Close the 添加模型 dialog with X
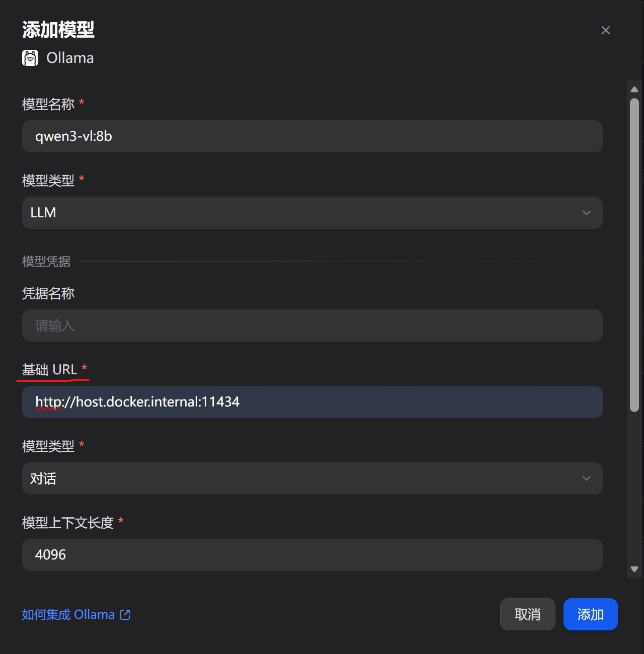 [606, 30]
